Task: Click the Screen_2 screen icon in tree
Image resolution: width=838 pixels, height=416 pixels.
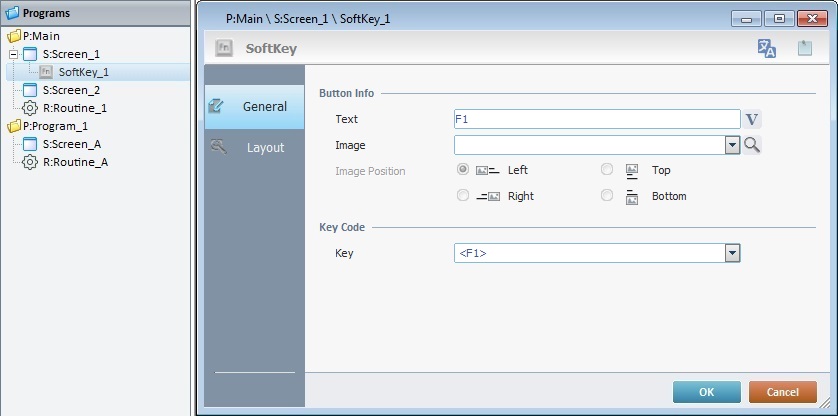Action: pyautogui.click(x=30, y=90)
